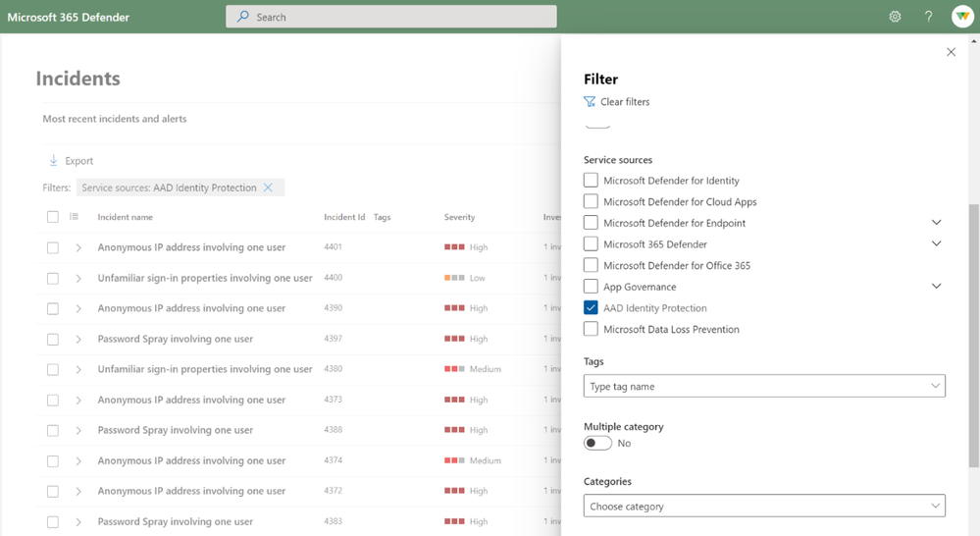Select checkbox for incident 4400
980x536 pixels.
click(53, 278)
